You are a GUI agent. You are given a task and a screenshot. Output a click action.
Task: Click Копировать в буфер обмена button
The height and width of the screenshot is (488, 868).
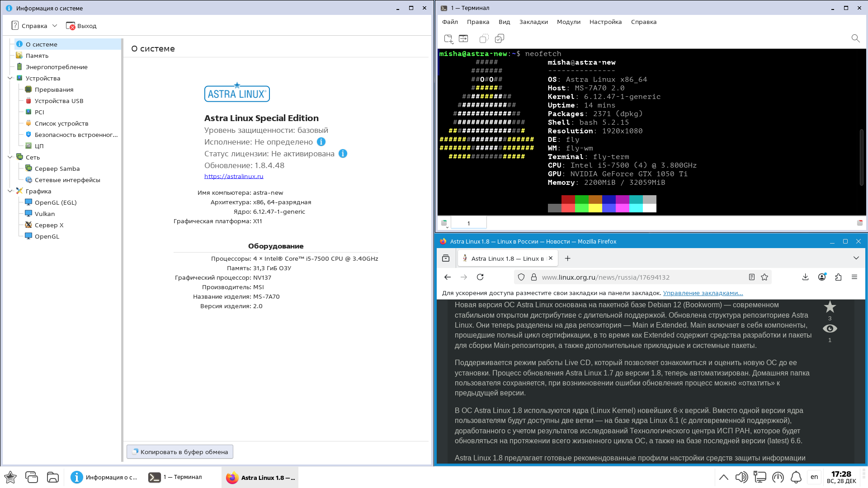[180, 452]
